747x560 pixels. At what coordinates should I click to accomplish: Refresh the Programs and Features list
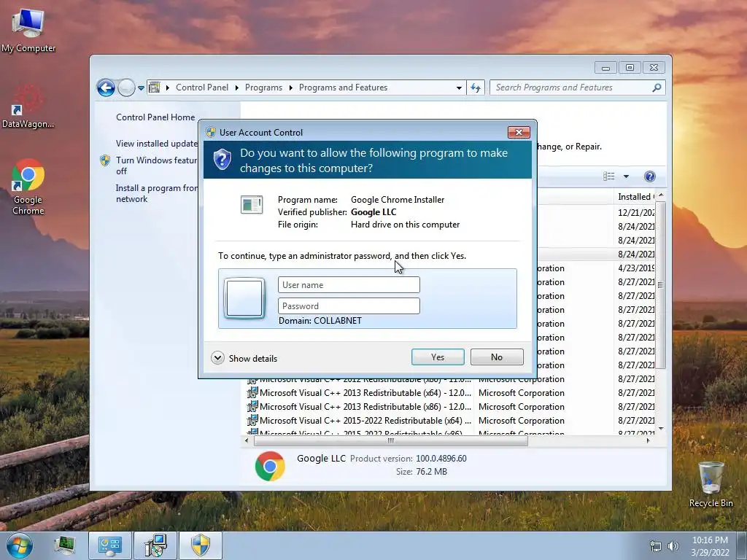click(476, 87)
